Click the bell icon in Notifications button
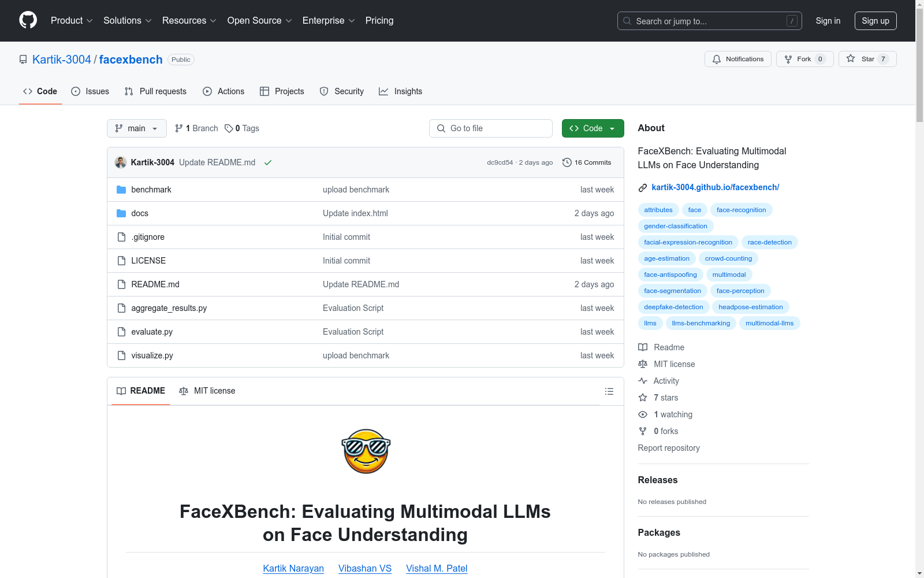924x578 pixels. click(717, 59)
